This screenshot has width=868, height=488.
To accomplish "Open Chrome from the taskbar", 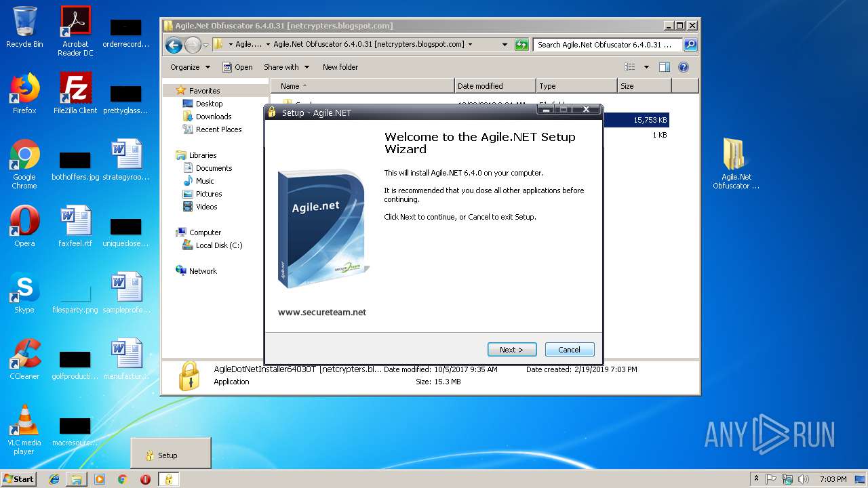I will point(122,479).
